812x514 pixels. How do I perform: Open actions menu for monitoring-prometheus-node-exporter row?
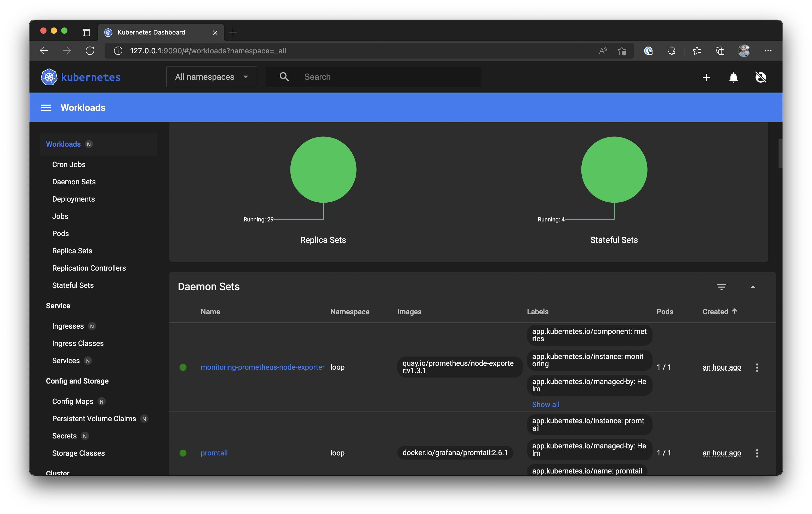(x=757, y=367)
